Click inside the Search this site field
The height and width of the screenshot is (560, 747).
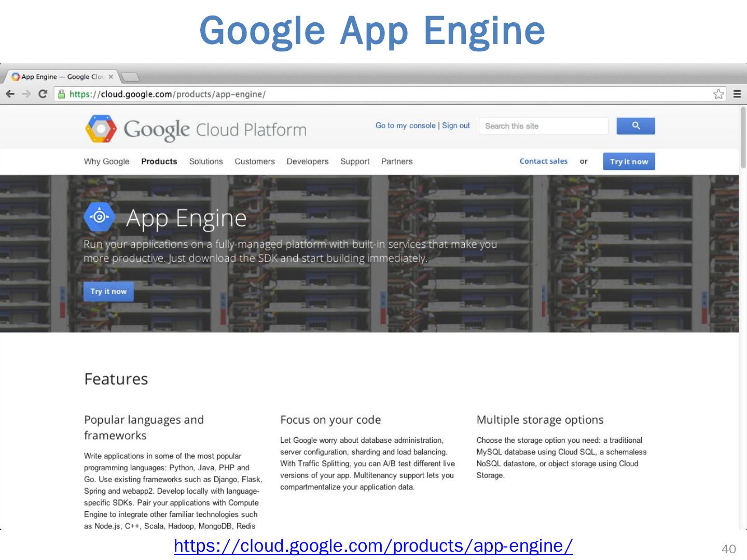(x=543, y=126)
